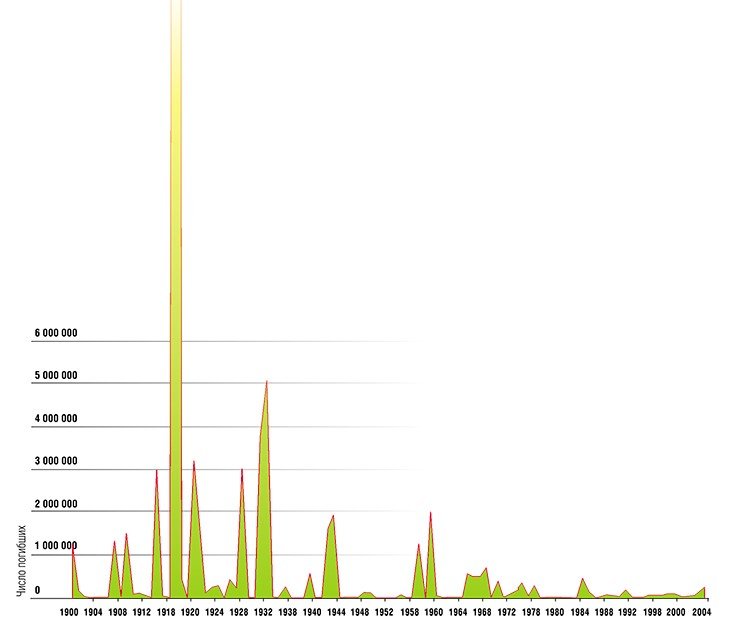Select the year 1988 label

point(604,613)
